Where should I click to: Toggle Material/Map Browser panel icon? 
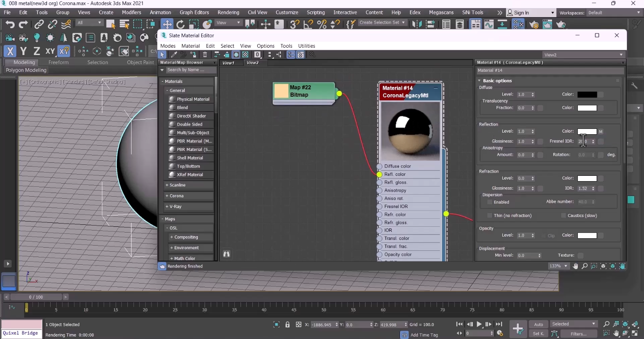pyautogui.click(x=291, y=55)
